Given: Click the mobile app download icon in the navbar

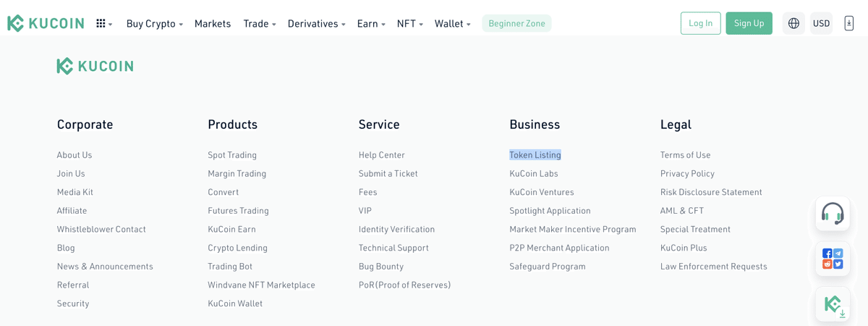Looking at the screenshot, I should (849, 23).
